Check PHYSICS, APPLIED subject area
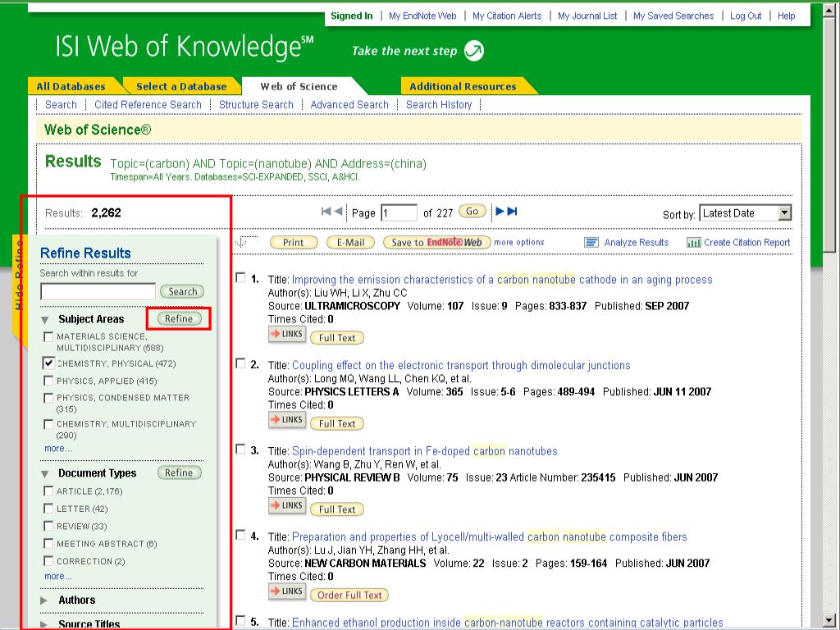Screen dimensions: 840x630 click(x=48, y=381)
